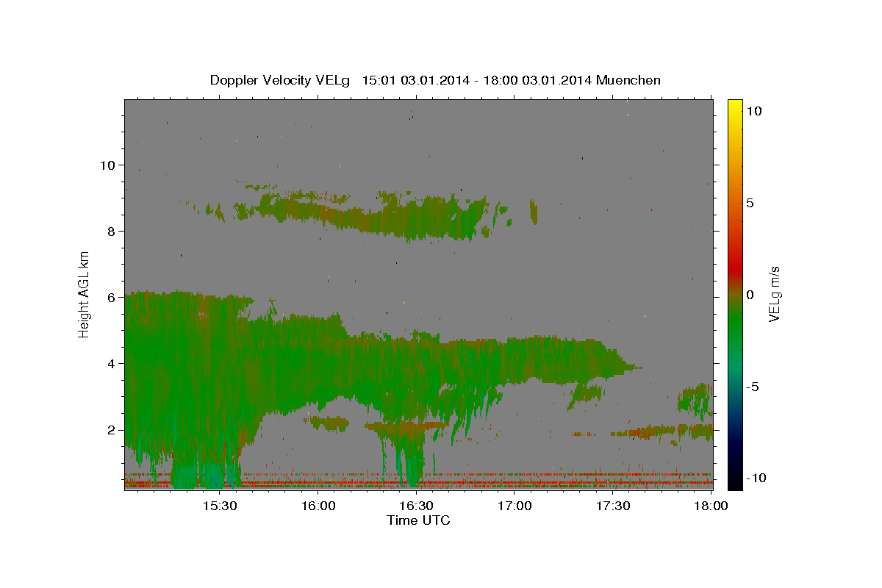Click the yellow top of the colorbar

735,105
